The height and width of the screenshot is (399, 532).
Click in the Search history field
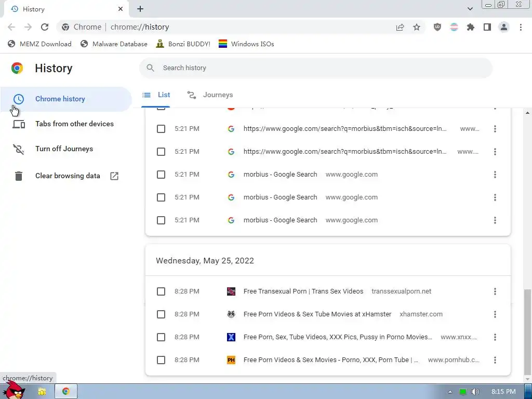coord(315,68)
